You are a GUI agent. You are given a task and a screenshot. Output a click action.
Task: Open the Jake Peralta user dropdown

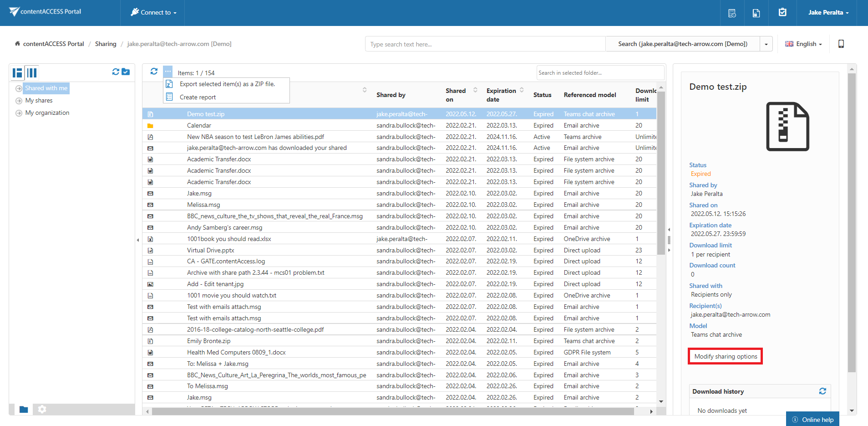pos(828,13)
